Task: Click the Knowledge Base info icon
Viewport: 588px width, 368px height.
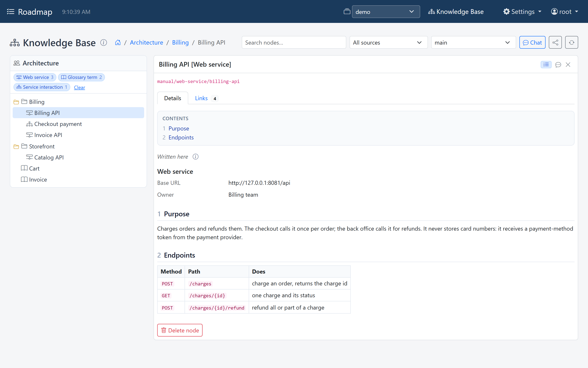Action: 104,43
